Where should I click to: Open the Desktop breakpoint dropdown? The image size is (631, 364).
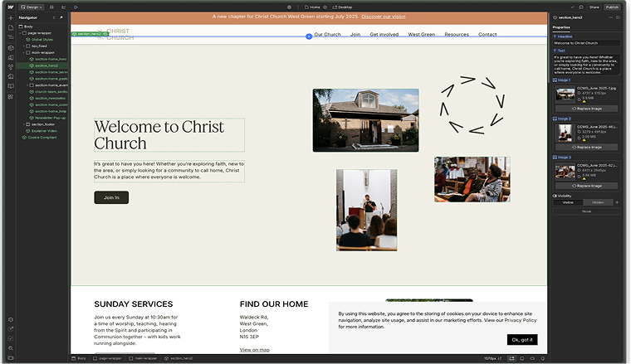(342, 7)
